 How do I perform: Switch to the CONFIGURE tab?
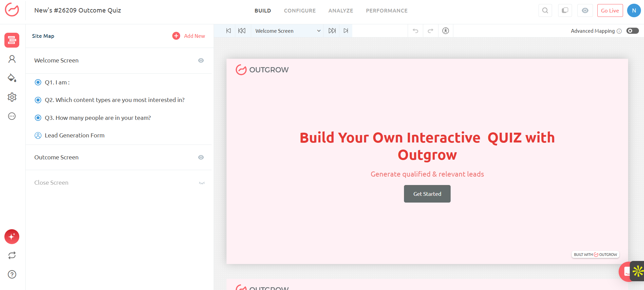300,11
